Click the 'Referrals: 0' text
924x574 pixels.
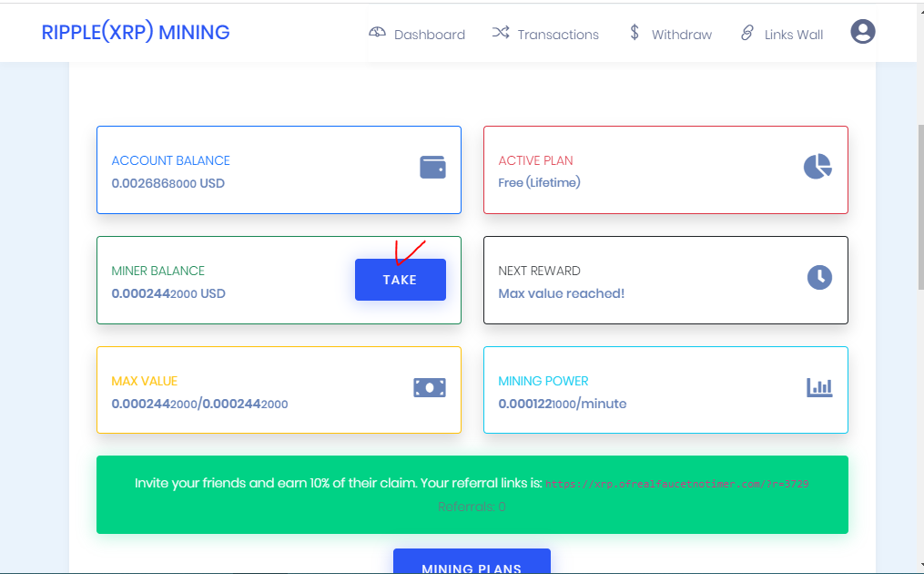pos(472,507)
